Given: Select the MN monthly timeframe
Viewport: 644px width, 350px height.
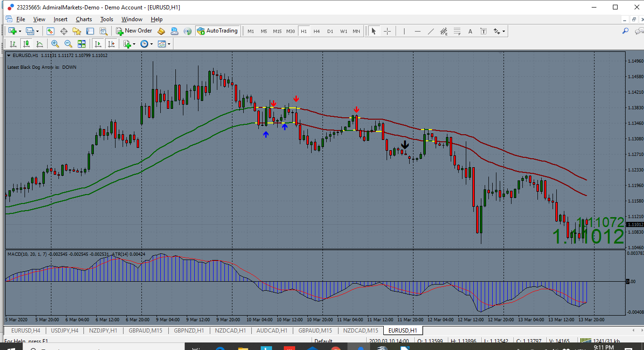Looking at the screenshot, I should [x=356, y=31].
